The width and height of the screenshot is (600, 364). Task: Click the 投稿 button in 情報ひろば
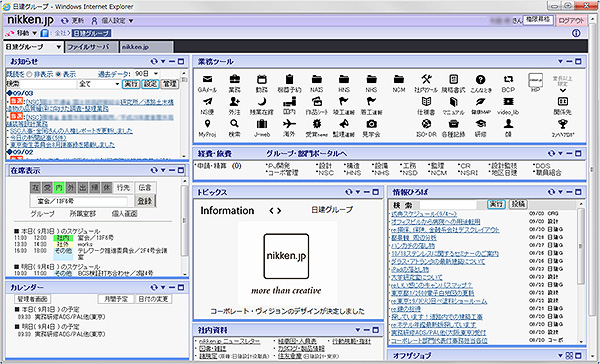tap(518, 204)
